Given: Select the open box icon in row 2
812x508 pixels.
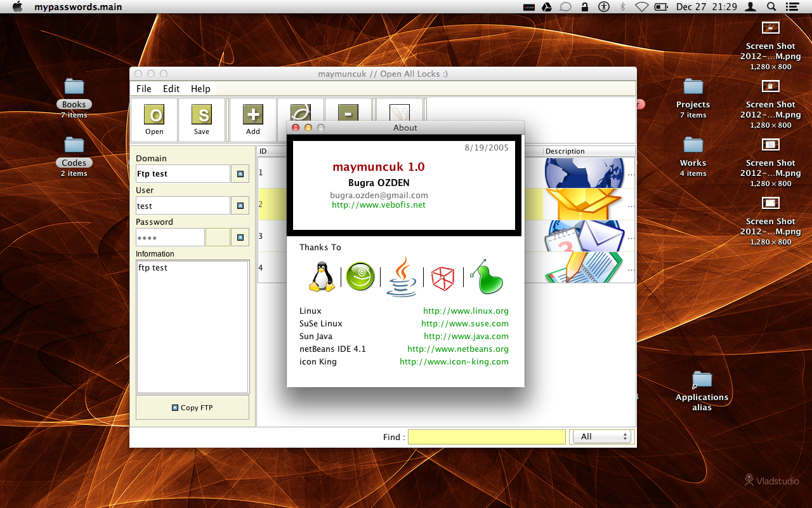Looking at the screenshot, I should coord(584,204).
